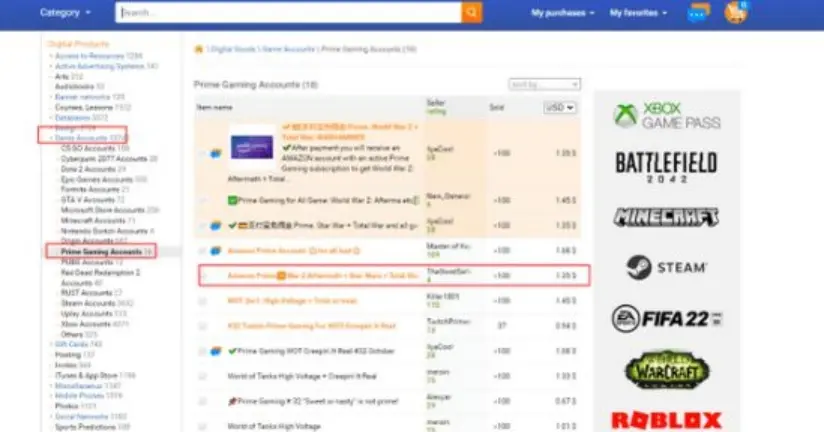Click in the search input field
Viewport: 824px width, 432px height.
pyautogui.click(x=288, y=12)
